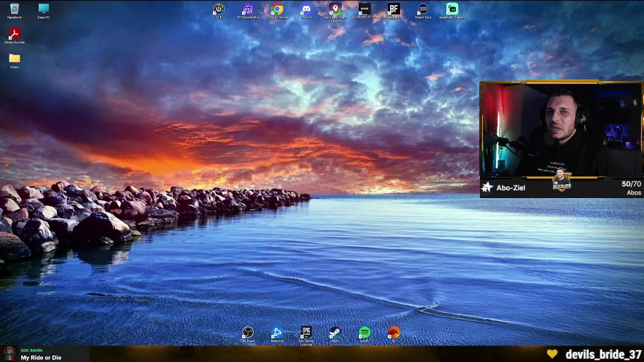
Task: Click the album cover thumbnail by song title
Action: (x=9, y=353)
